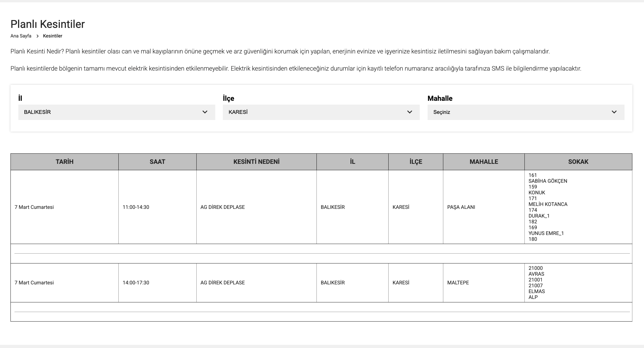The image size is (644, 348).
Task: Click the SAAT column header
Action: (157, 162)
